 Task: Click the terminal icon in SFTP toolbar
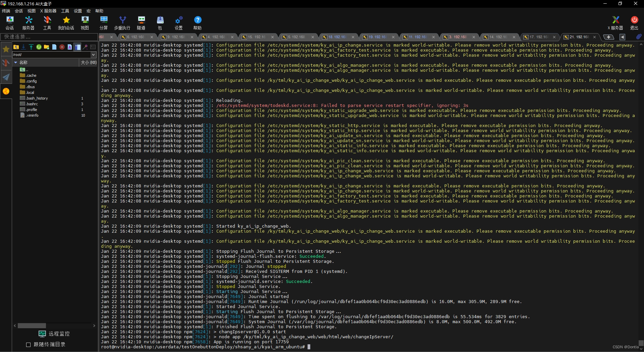(93, 47)
